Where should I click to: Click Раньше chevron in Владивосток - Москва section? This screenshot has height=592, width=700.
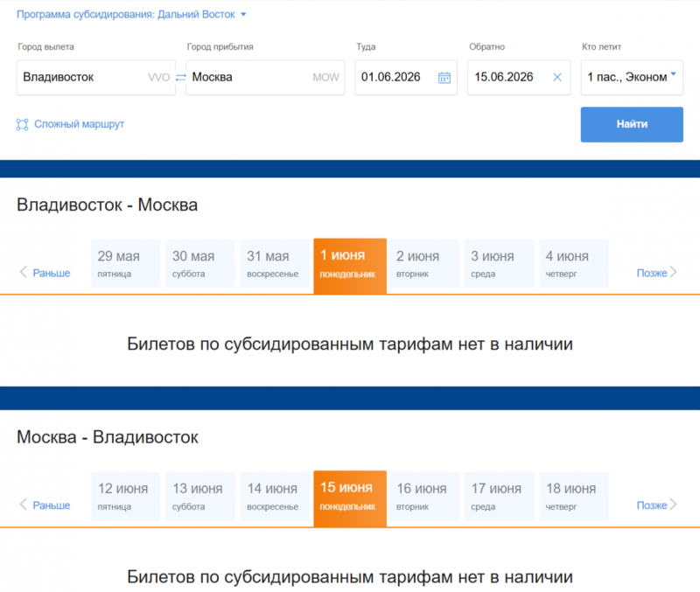point(24,272)
